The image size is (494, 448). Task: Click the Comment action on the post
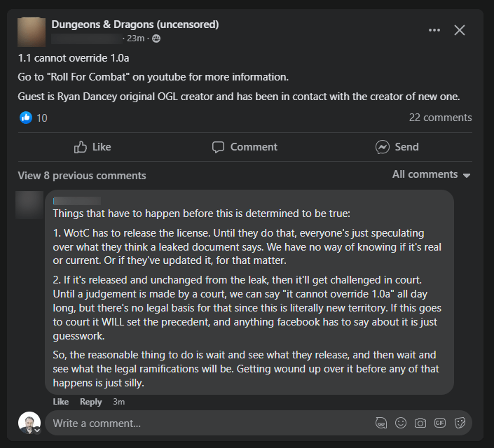point(245,147)
